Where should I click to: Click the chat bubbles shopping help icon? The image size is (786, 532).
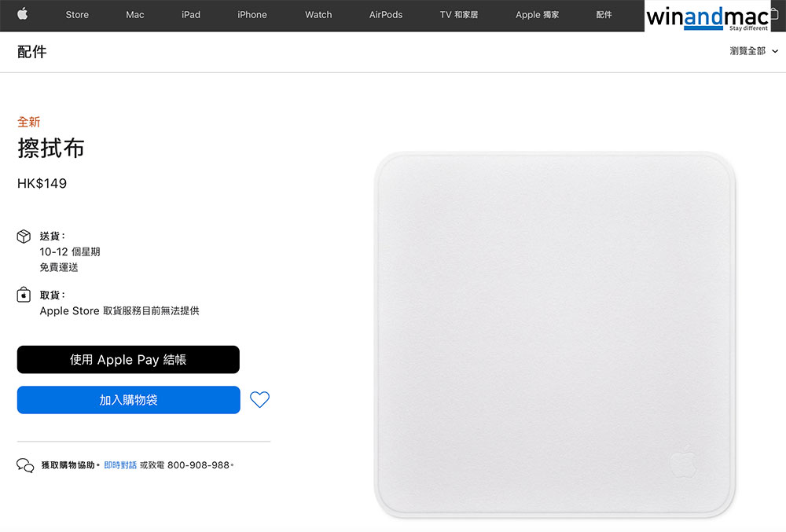point(25,465)
